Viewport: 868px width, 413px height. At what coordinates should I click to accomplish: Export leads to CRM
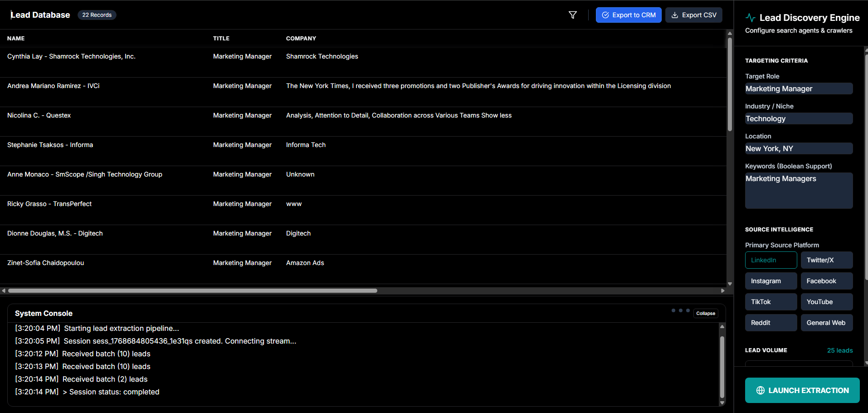[x=628, y=15]
